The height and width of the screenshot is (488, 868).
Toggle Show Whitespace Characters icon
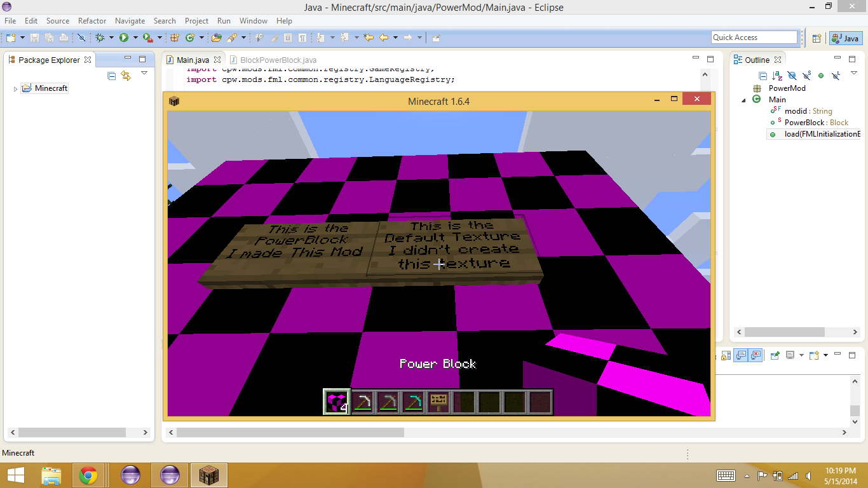coord(302,37)
